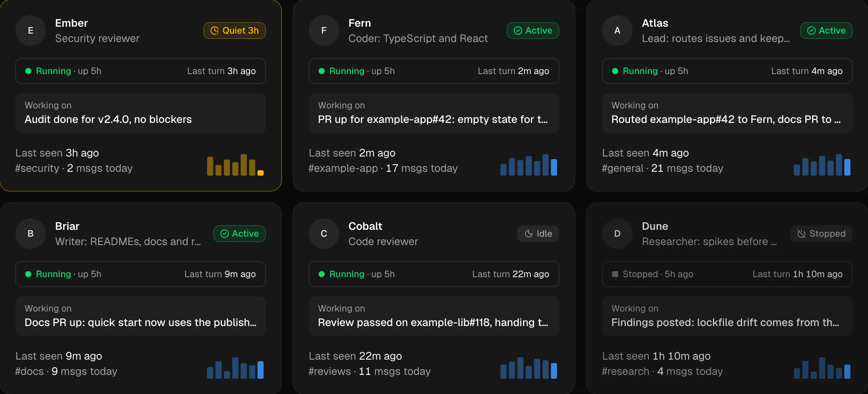Screen dimensions: 868x394
Task: Click Ember's Quiet 3h status badge
Action: click(235, 31)
